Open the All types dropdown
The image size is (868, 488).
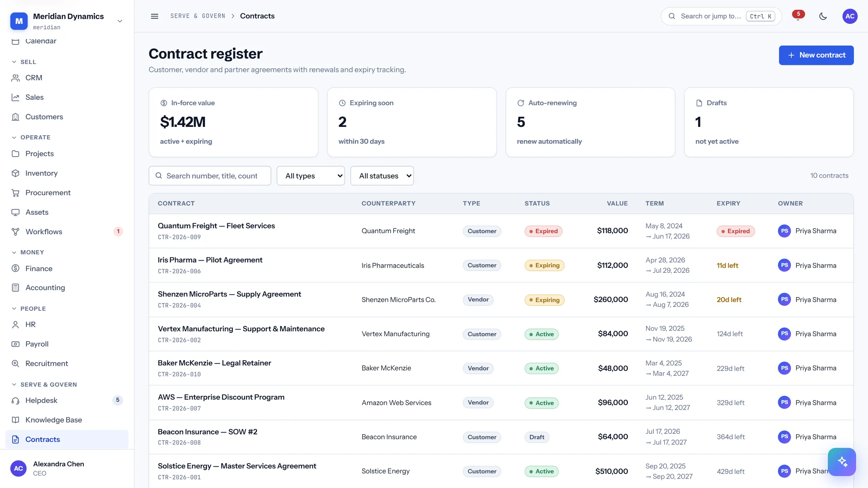(311, 176)
